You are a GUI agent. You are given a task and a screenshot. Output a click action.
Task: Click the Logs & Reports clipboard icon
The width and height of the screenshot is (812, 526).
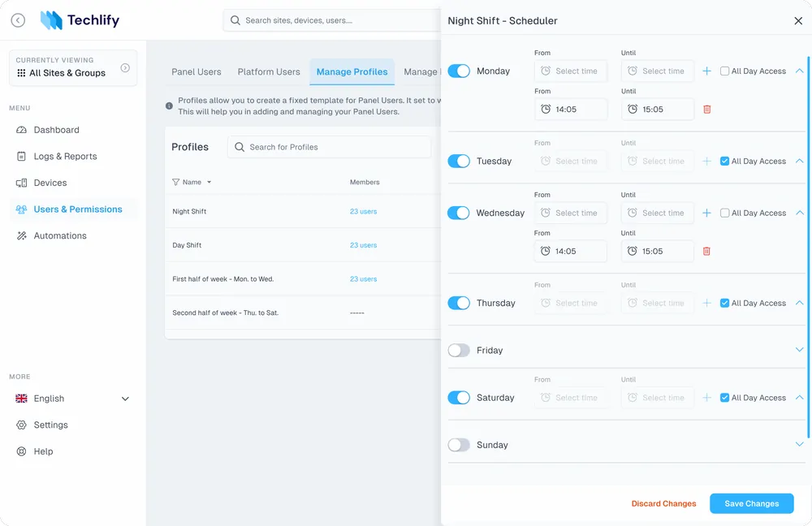(21, 157)
